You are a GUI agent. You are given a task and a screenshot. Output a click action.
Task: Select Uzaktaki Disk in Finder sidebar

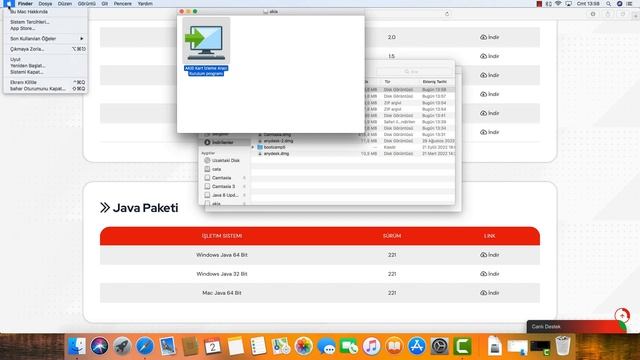224,160
